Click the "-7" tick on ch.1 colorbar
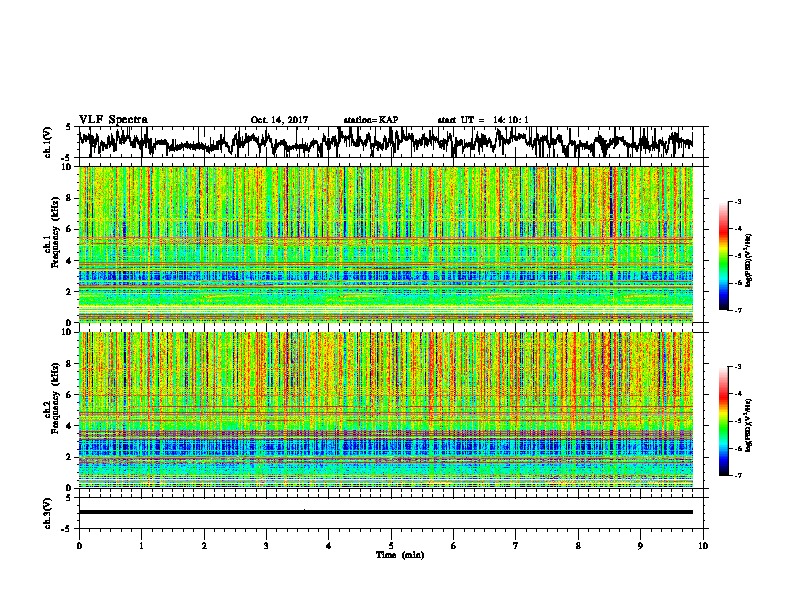The image size is (792, 612). pyautogui.click(x=737, y=310)
